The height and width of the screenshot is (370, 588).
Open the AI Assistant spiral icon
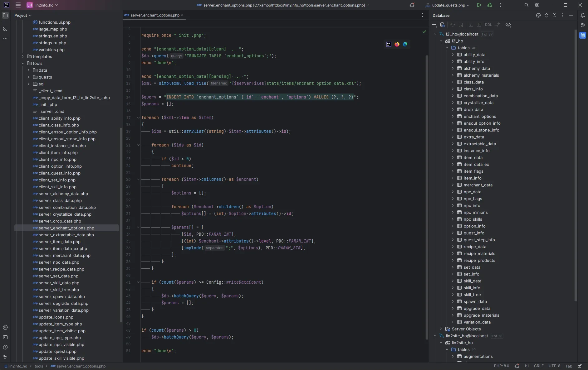click(x=583, y=25)
